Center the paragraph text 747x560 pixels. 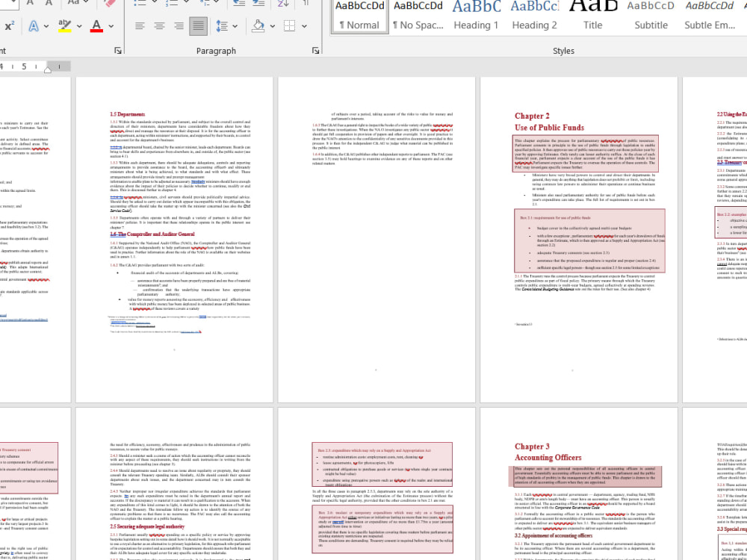159,26
